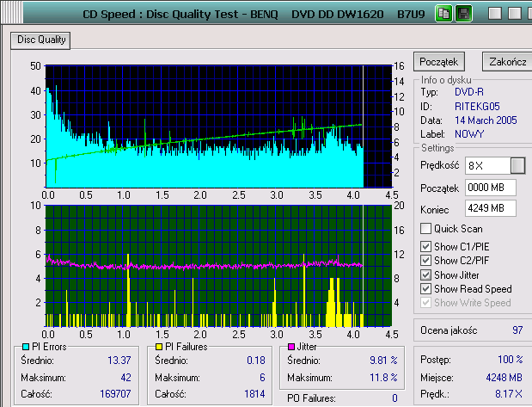Click the grayed Show Write Speed checkbox
This screenshot has width=532, height=407.
pyautogui.click(x=425, y=302)
